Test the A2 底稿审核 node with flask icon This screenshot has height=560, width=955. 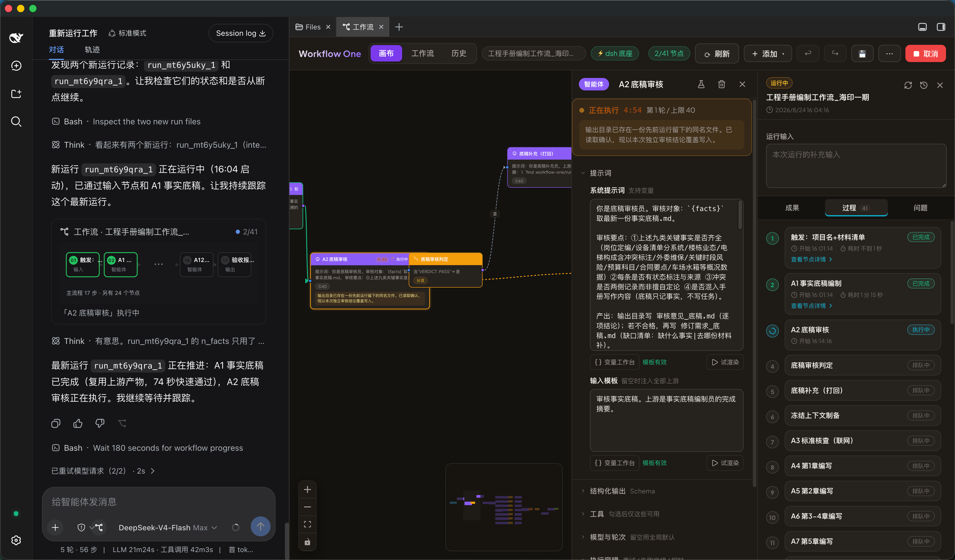[701, 84]
